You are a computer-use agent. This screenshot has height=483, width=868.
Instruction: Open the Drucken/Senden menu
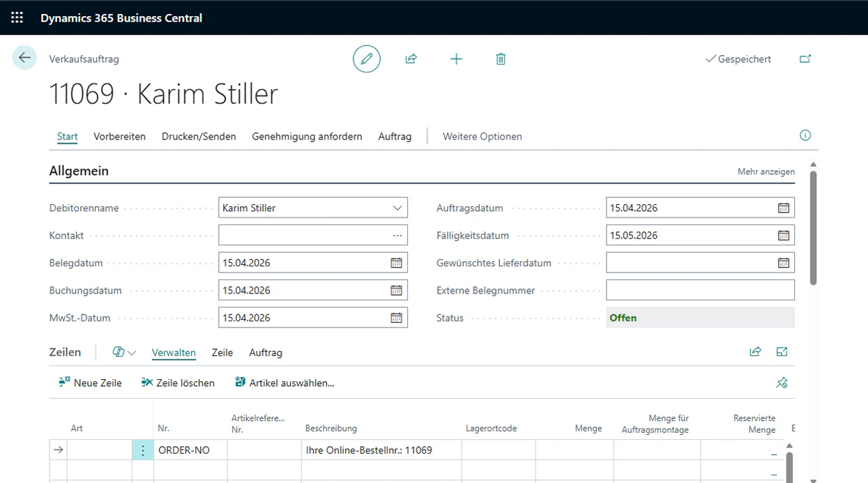tap(199, 137)
